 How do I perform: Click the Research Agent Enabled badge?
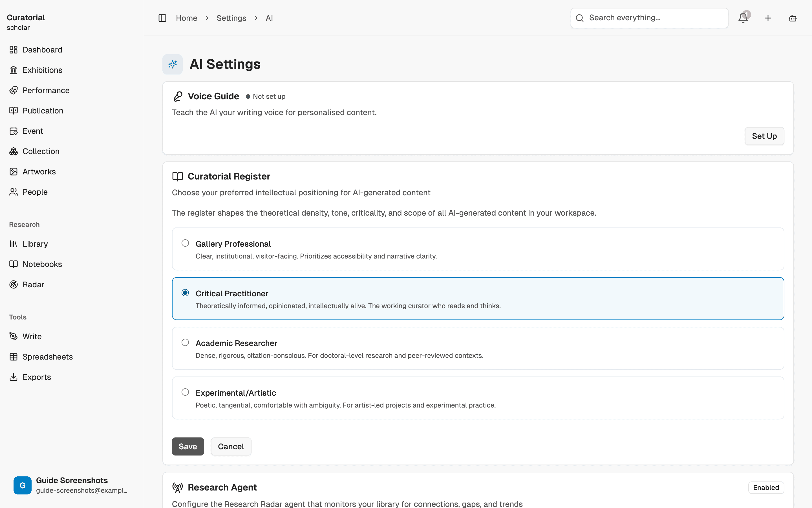(x=766, y=487)
